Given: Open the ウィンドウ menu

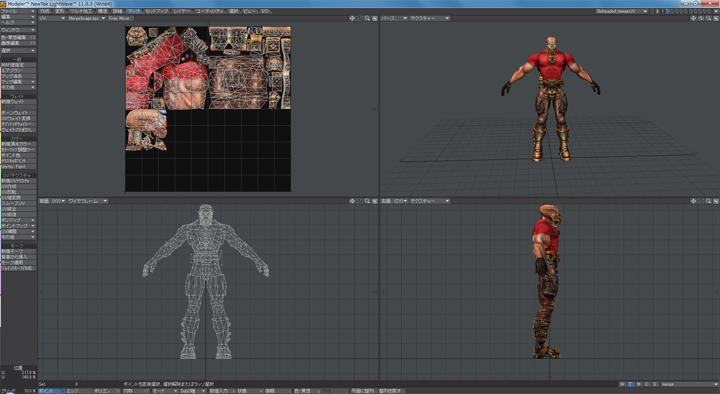Looking at the screenshot, I should [x=18, y=30].
